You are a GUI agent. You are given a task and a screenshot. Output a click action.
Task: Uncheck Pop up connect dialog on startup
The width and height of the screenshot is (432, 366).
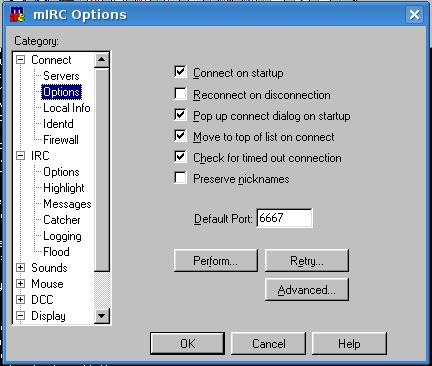[180, 115]
